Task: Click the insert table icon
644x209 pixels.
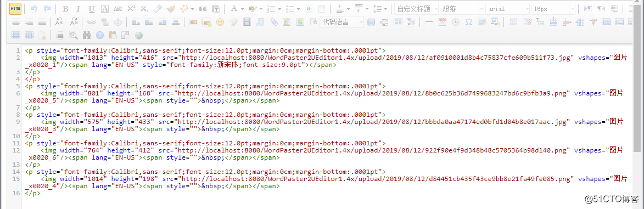Action: pyautogui.click(x=513, y=22)
